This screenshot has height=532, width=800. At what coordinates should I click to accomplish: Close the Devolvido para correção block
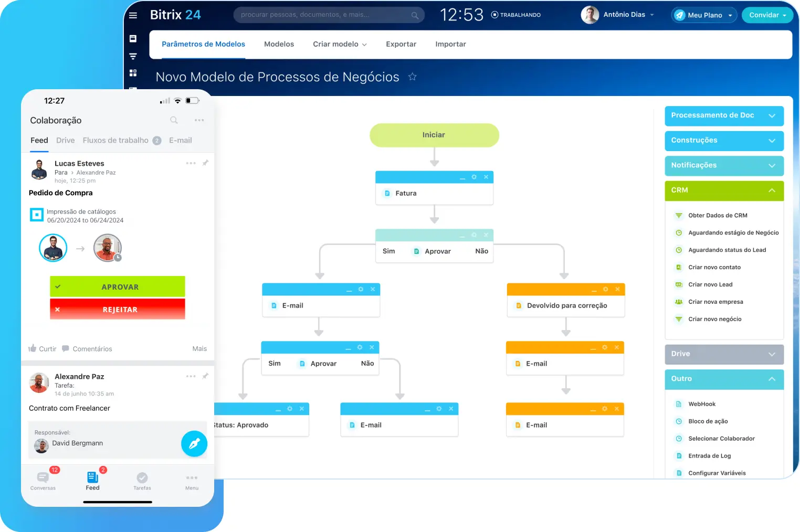[617, 290]
